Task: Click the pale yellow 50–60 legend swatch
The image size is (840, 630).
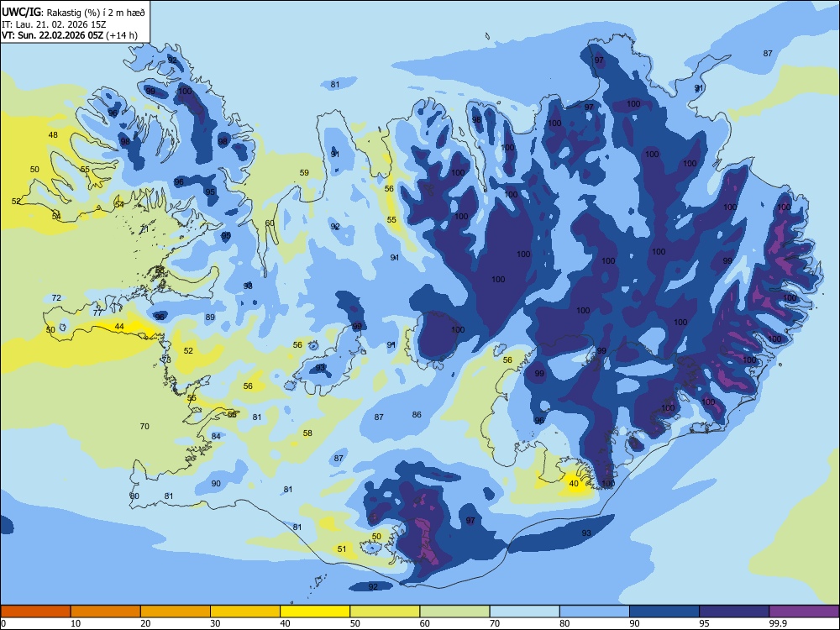Action: point(385,612)
